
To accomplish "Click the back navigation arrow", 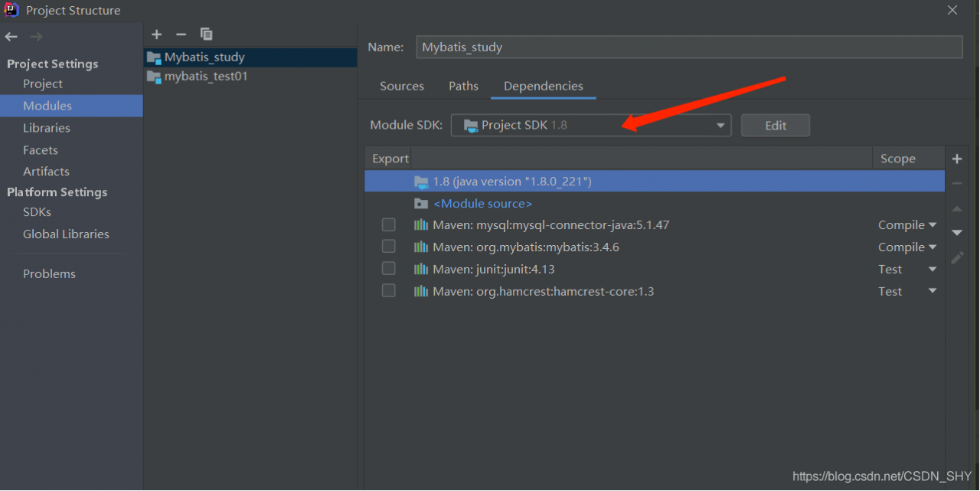I will [x=11, y=37].
